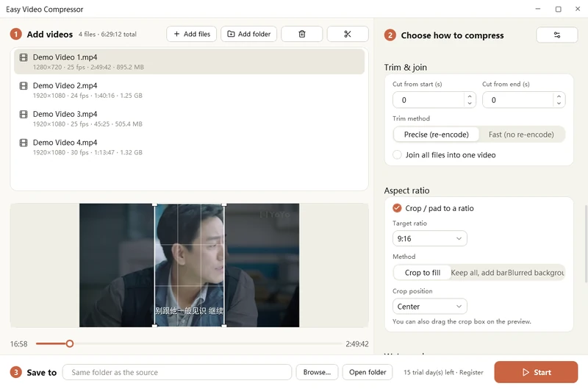This screenshot has width=588, height=389.
Task: Click the 16:58 current time label
Action: click(x=19, y=344)
